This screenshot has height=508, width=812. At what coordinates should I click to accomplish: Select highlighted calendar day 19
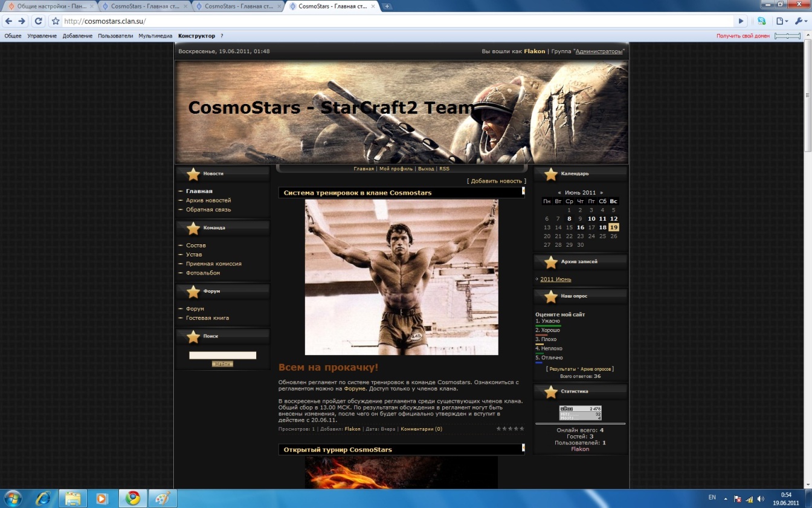614,227
